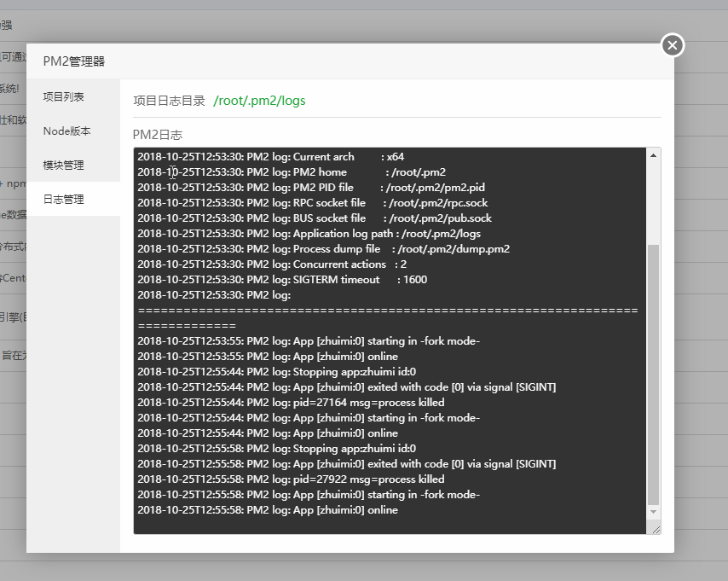728x581 pixels.
Task: Select the 日志管理 tab
Action: pyautogui.click(x=73, y=200)
